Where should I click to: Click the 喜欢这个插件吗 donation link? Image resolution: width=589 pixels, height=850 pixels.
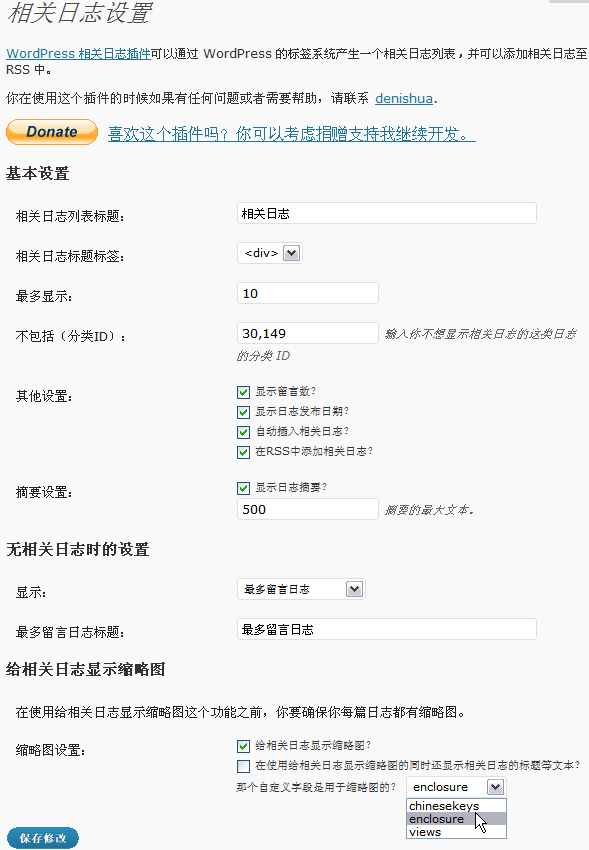(292, 134)
